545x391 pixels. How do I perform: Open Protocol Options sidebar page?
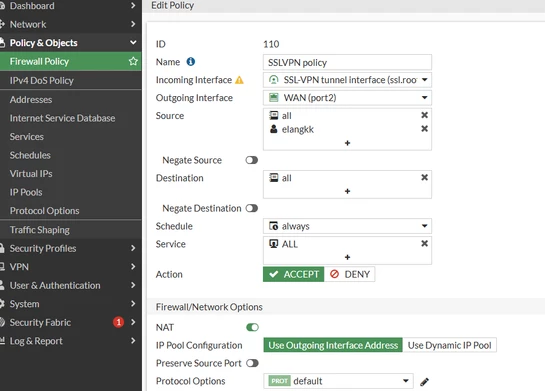[71, 211]
